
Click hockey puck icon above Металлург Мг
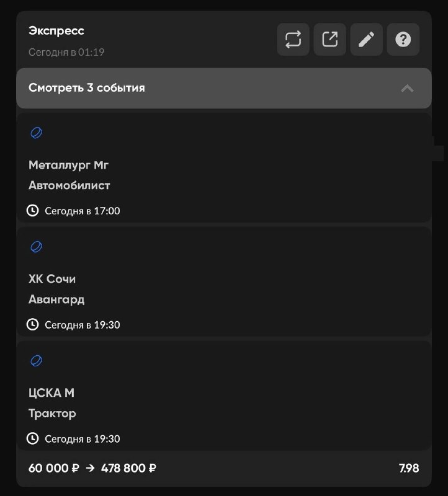(37, 133)
